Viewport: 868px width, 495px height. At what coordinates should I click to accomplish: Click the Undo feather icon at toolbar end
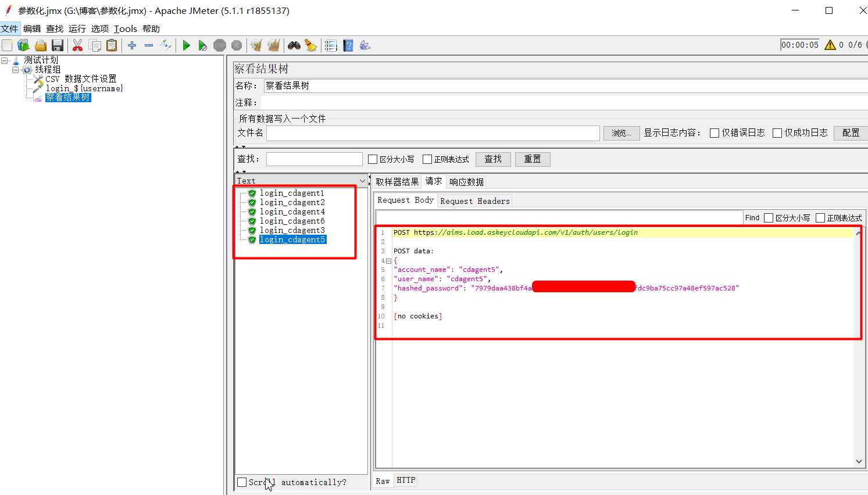[x=365, y=45]
